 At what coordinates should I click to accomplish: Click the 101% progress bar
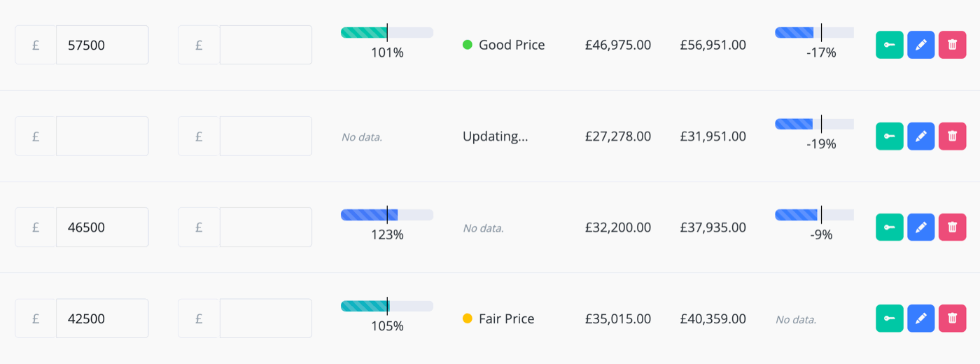pos(387,32)
